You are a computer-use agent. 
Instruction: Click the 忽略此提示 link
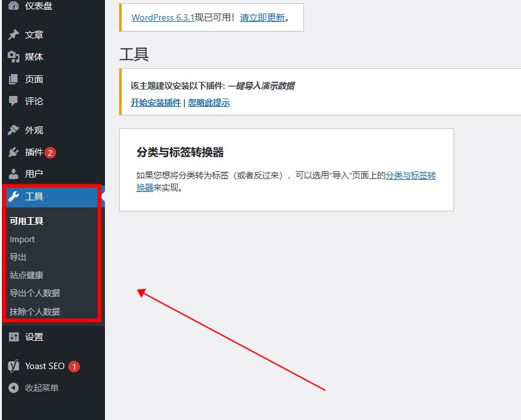pyautogui.click(x=209, y=102)
